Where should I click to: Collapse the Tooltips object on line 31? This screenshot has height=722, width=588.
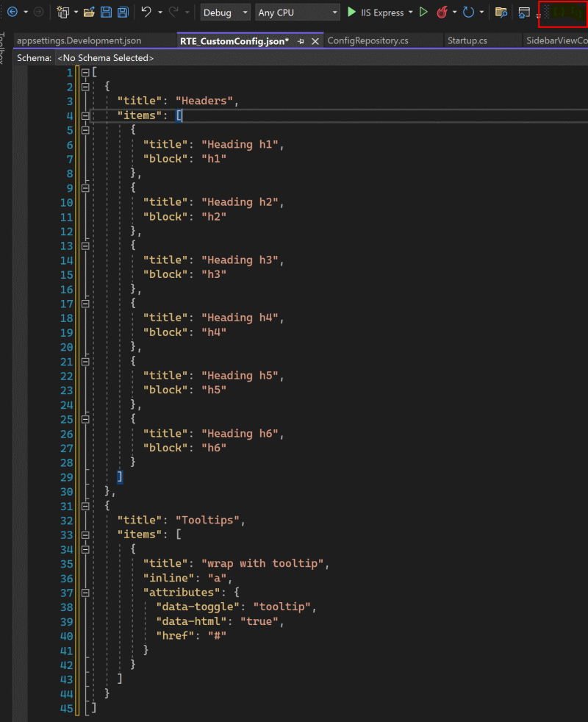coord(85,506)
